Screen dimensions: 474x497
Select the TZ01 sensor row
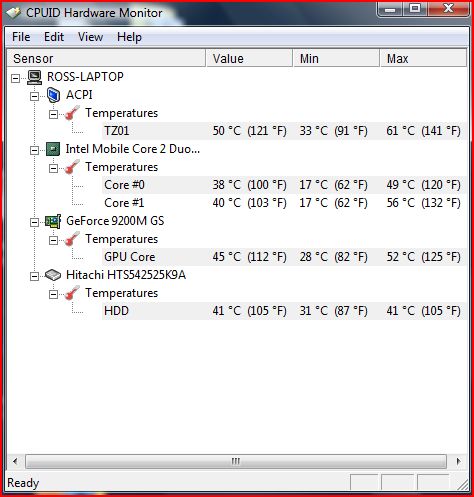coord(283,131)
